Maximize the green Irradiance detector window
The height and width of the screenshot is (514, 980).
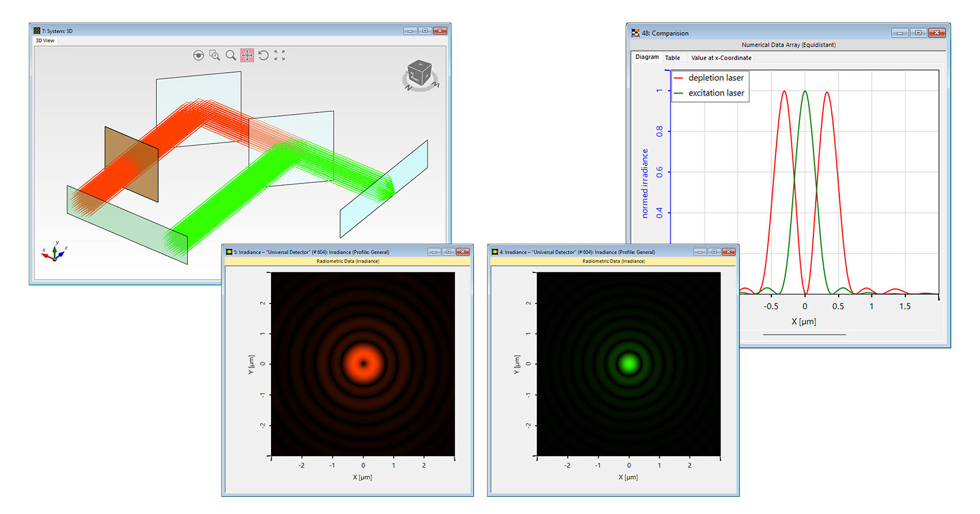(x=714, y=252)
